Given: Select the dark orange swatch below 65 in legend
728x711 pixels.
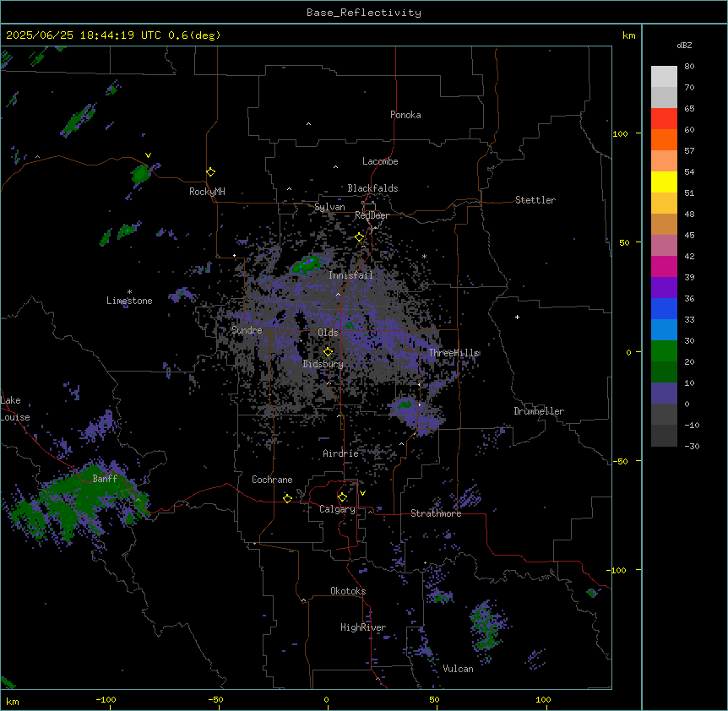Looking at the screenshot, I should 664,139.
